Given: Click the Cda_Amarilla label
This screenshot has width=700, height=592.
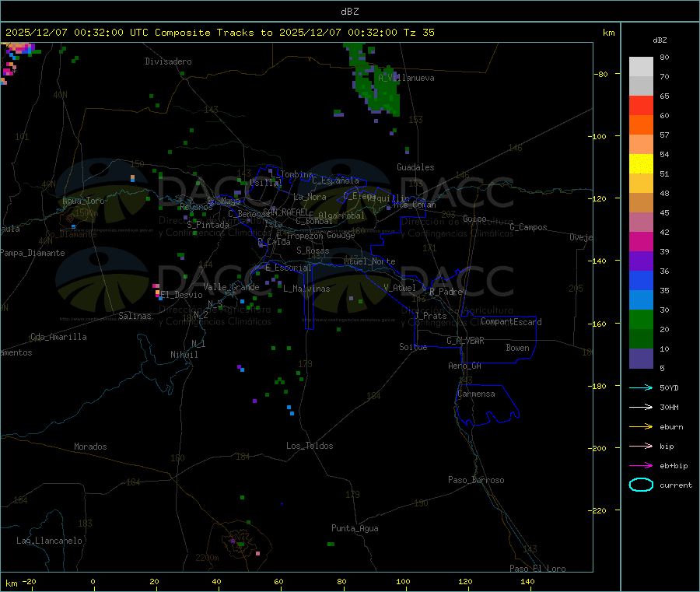Looking at the screenshot, I should [58, 337].
